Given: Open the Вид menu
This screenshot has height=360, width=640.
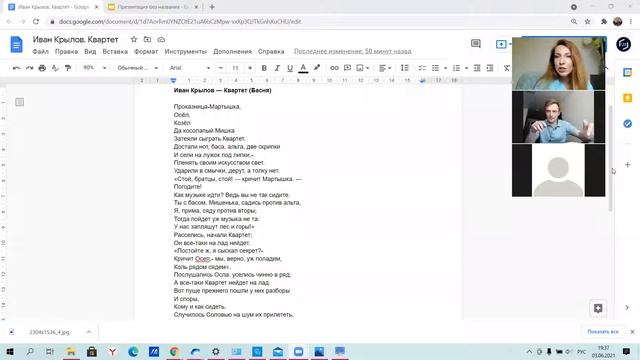Looking at the screenshot, I should pyautogui.click(x=90, y=51).
